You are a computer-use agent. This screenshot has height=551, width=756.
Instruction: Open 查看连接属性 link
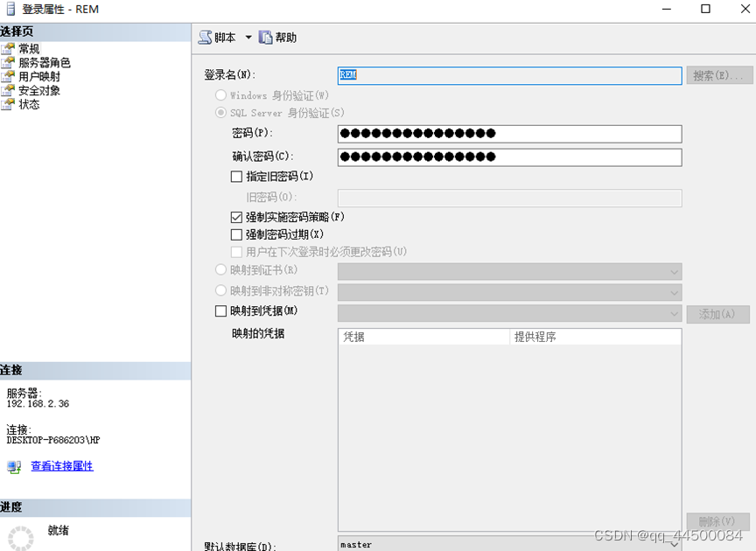[x=61, y=466]
